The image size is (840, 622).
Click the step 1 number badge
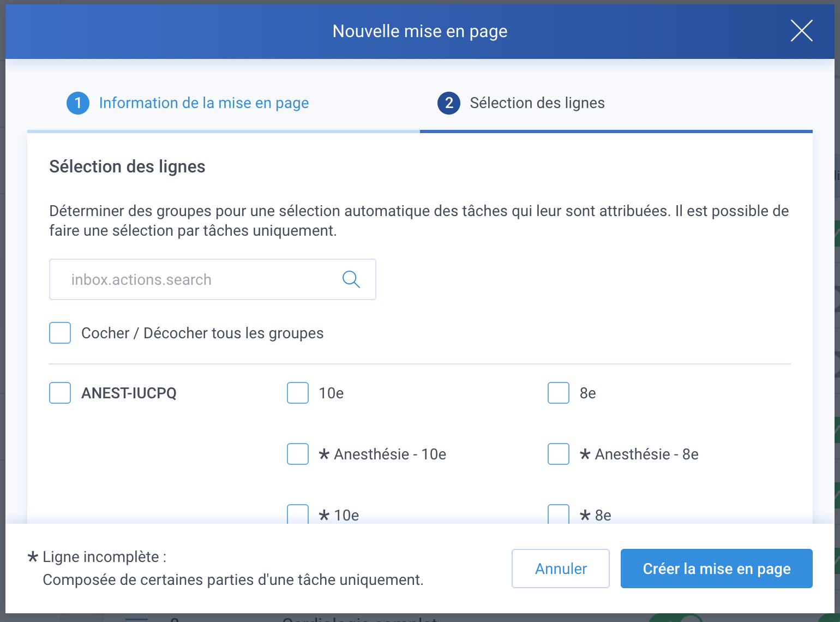(x=78, y=103)
